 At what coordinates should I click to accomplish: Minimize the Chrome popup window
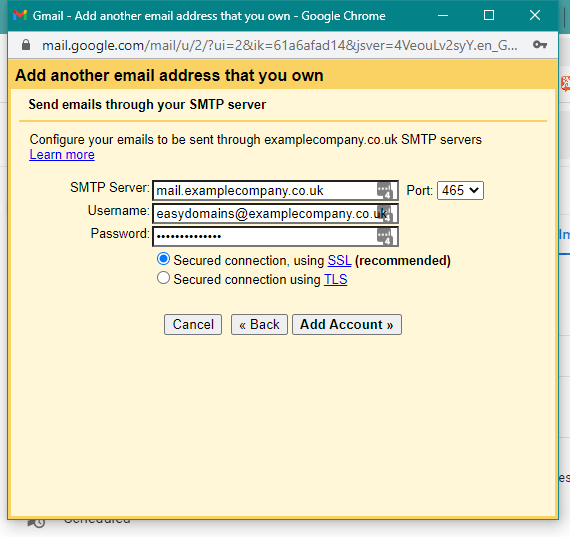(x=442, y=15)
